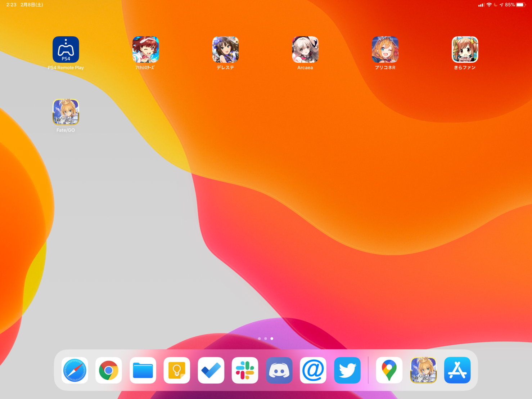This screenshot has width=532, height=399.
Task: Open the App Store from the dock
Action: [457, 370]
